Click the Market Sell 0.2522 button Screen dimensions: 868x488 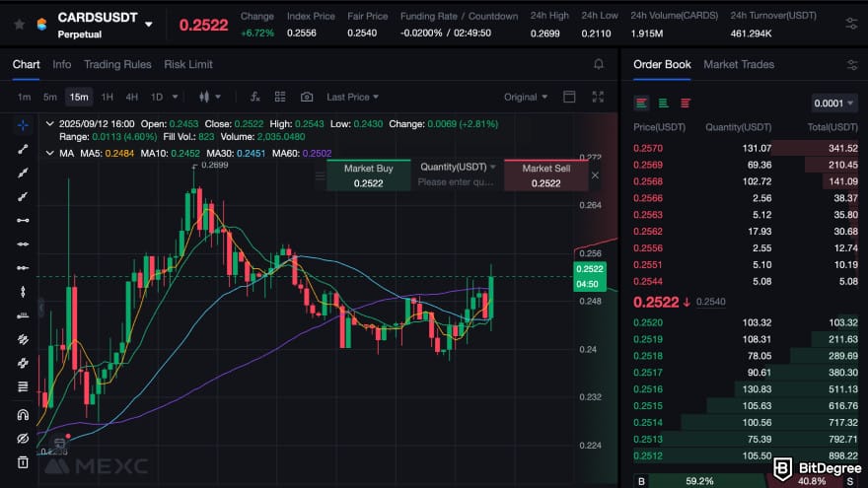tap(545, 175)
